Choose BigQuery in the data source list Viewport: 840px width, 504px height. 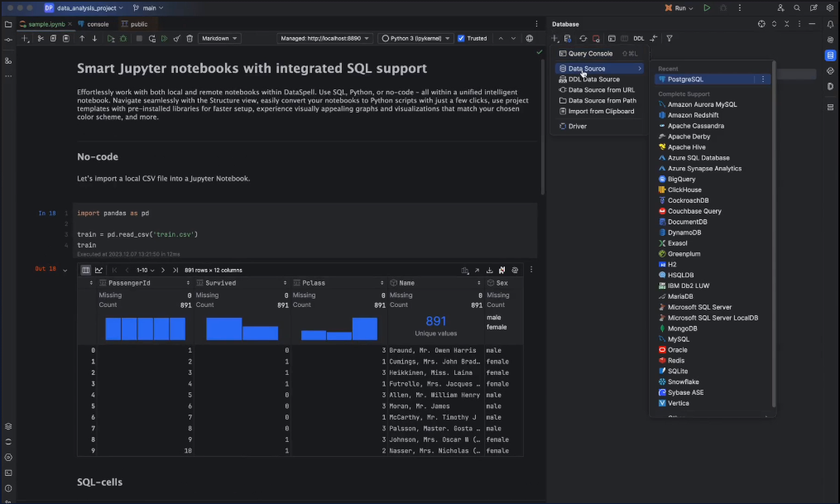click(713, 180)
